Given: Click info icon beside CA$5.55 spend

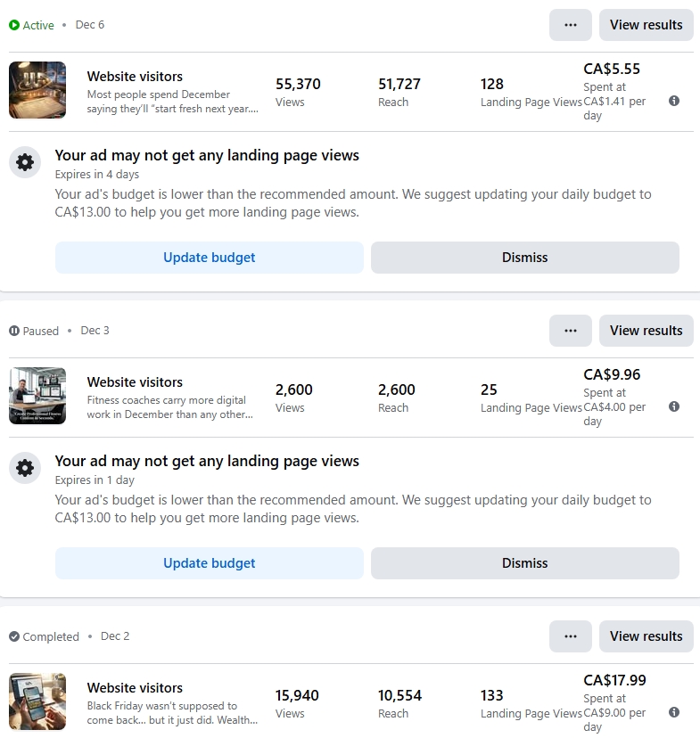Looking at the screenshot, I should [x=674, y=101].
